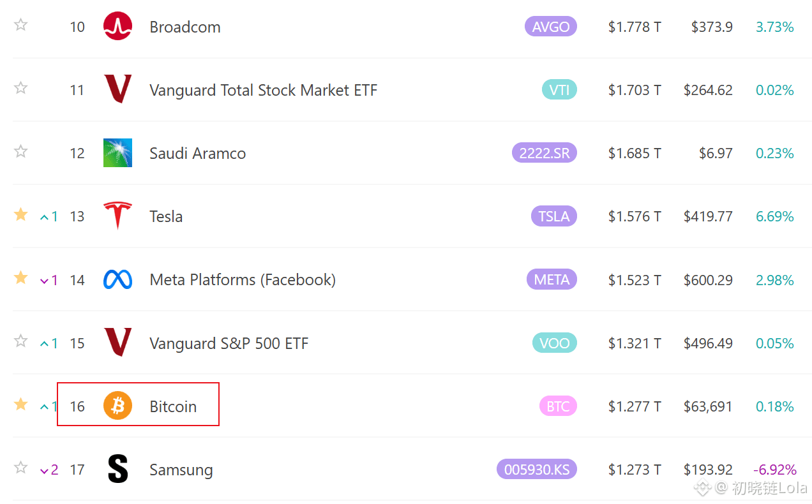The height and width of the screenshot is (504, 812).
Task: Click the Meta Platforms logo icon
Action: coord(117,279)
